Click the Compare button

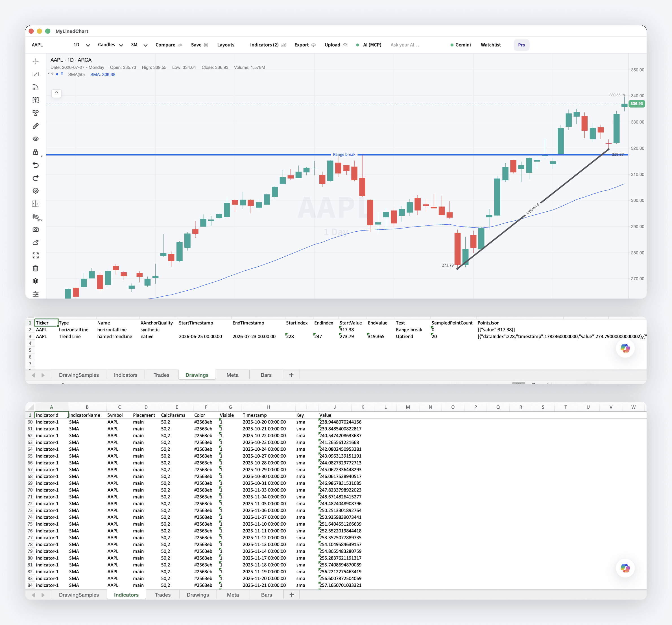tap(168, 45)
